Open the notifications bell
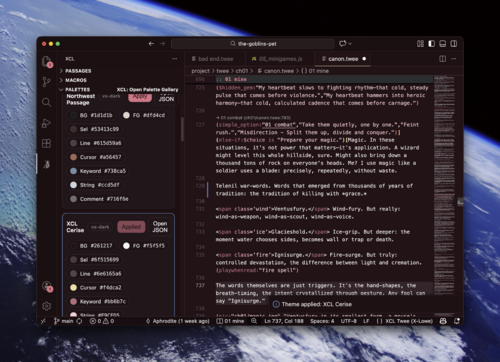This screenshot has width=500, height=362. (x=457, y=321)
